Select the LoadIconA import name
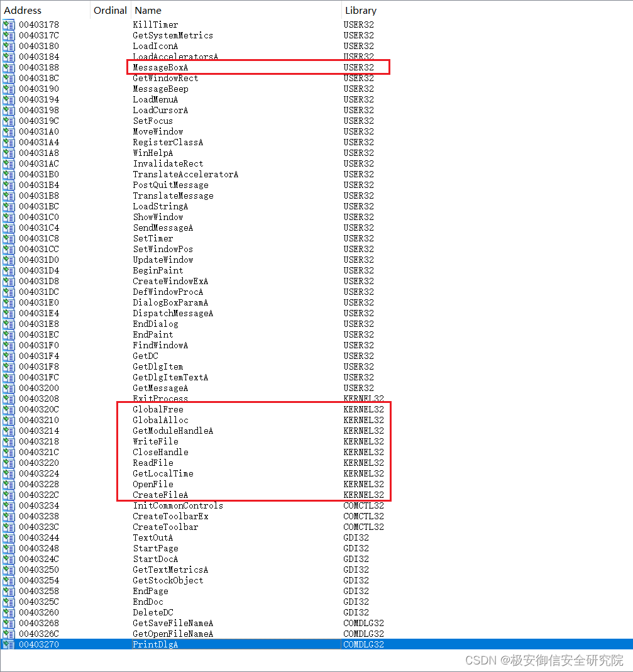Image resolution: width=633 pixels, height=672 pixels. click(x=155, y=47)
